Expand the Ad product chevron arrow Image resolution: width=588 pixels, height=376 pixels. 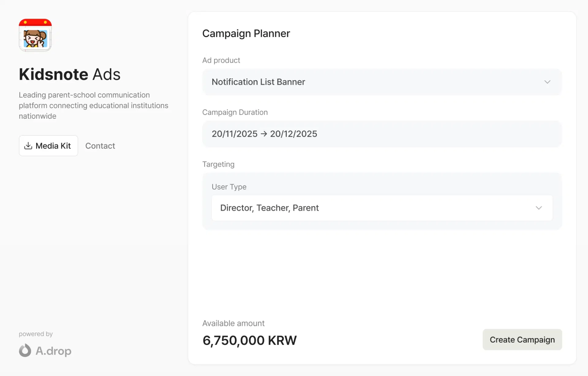pos(547,82)
